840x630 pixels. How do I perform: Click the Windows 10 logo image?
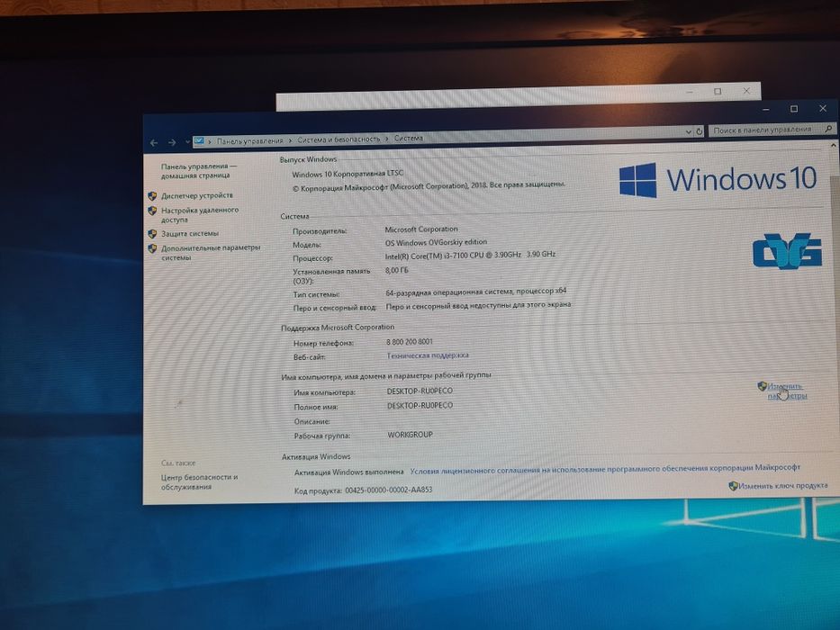coord(718,179)
